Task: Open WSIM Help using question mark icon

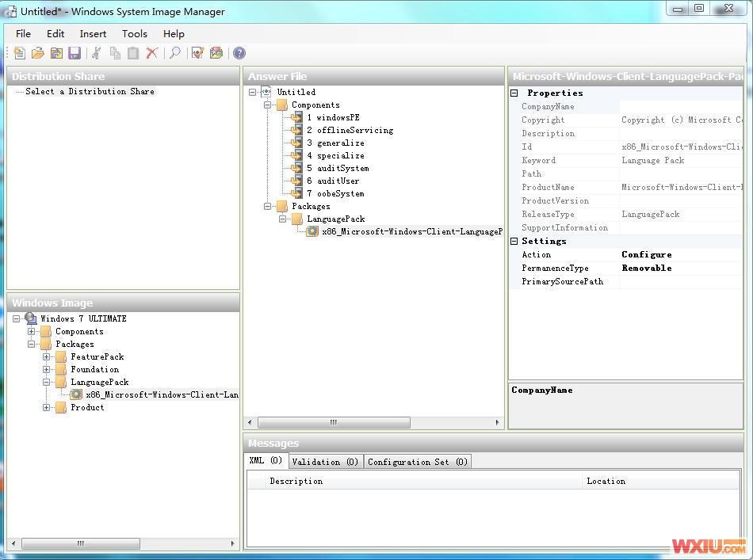Action: coord(238,53)
